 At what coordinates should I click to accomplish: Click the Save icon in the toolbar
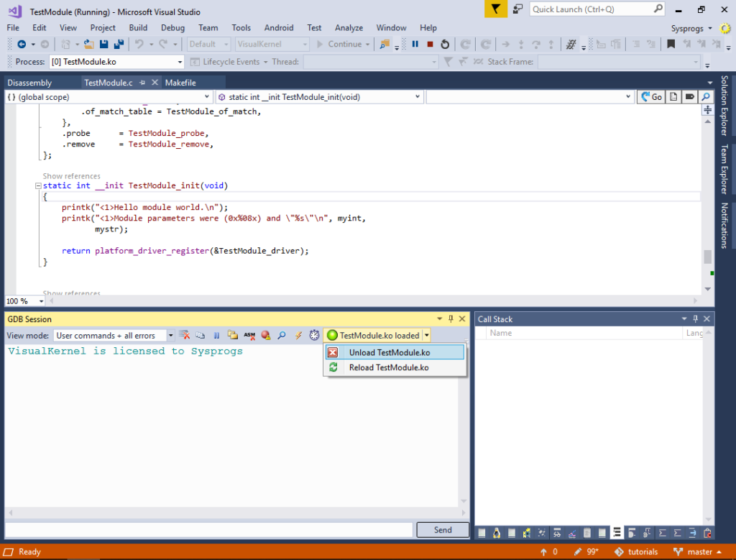[x=103, y=44]
